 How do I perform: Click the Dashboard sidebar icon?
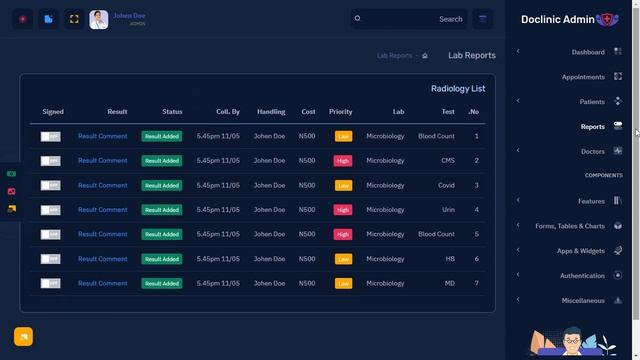tap(618, 51)
